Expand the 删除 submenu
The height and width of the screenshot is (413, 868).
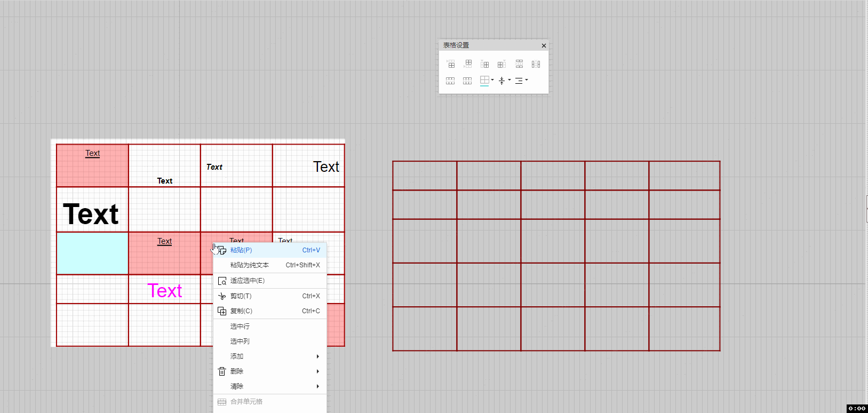[270, 371]
